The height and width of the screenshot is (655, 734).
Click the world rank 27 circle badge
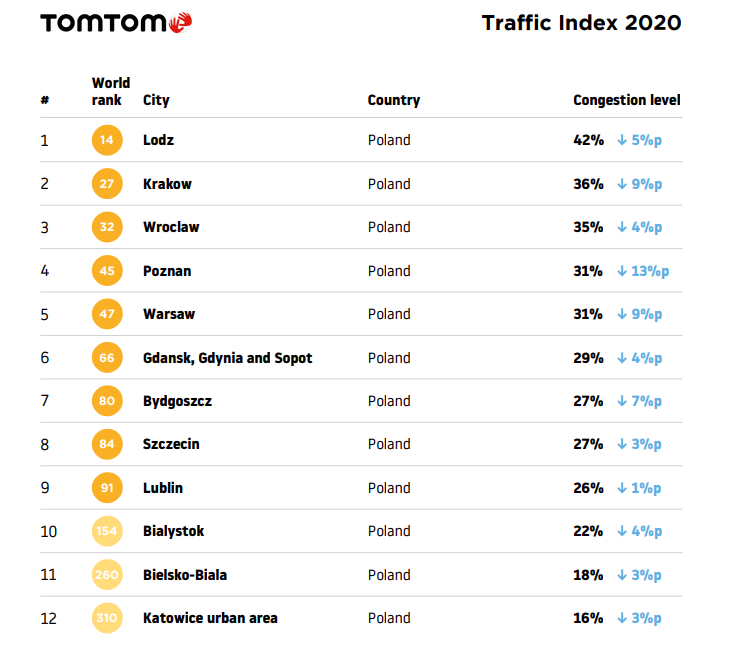[x=106, y=184]
